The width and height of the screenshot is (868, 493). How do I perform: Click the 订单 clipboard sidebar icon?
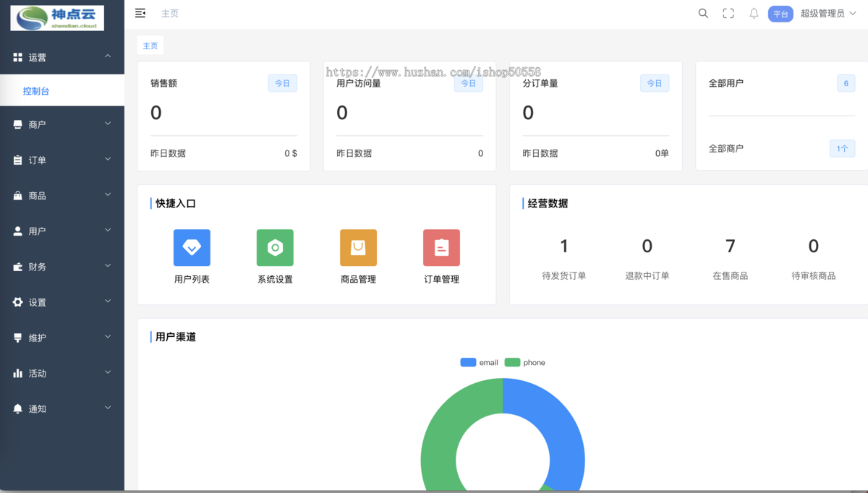[17, 160]
